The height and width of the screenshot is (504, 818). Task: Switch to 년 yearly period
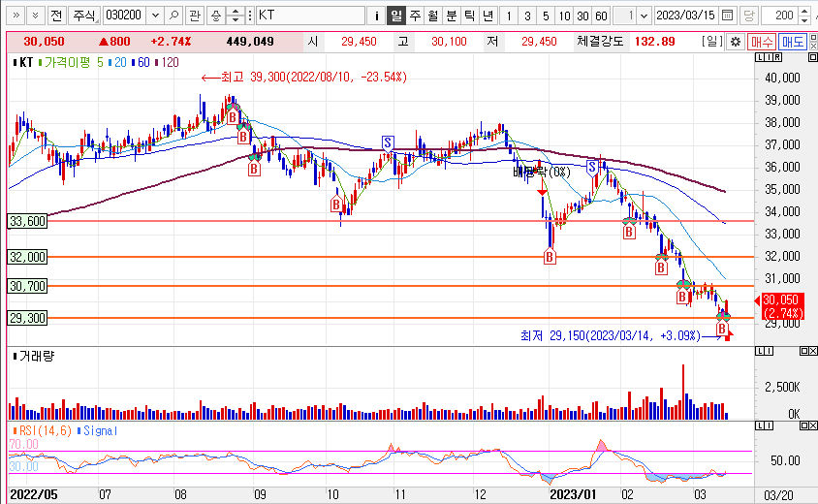pos(488,16)
